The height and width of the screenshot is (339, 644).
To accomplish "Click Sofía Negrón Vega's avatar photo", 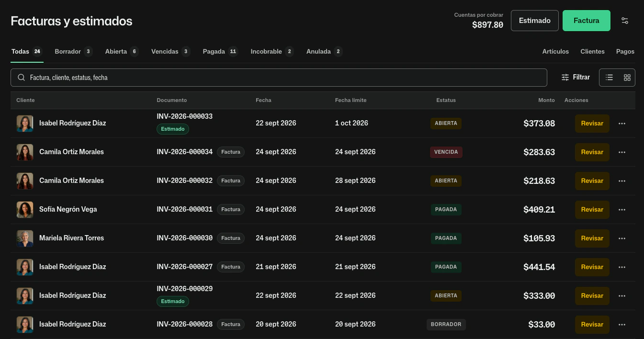I will 25,210.
